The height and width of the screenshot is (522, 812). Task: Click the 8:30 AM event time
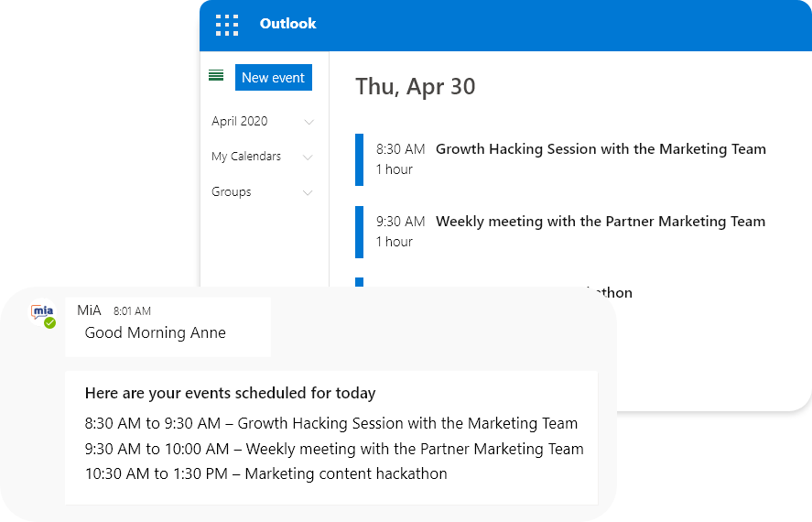point(400,149)
